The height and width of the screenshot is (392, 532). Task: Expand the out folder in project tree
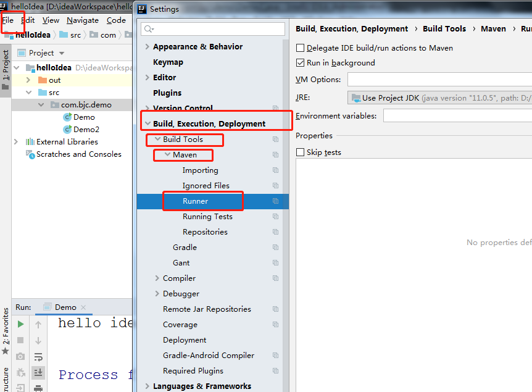point(28,80)
